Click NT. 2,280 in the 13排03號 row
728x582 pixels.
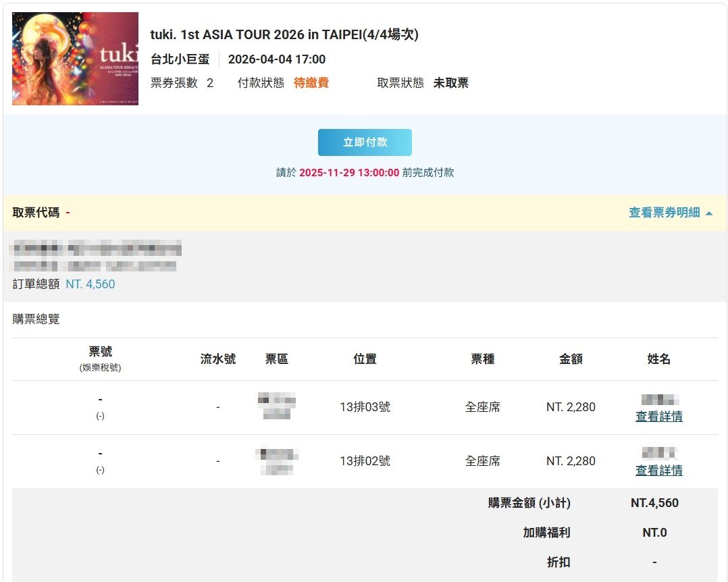571,407
